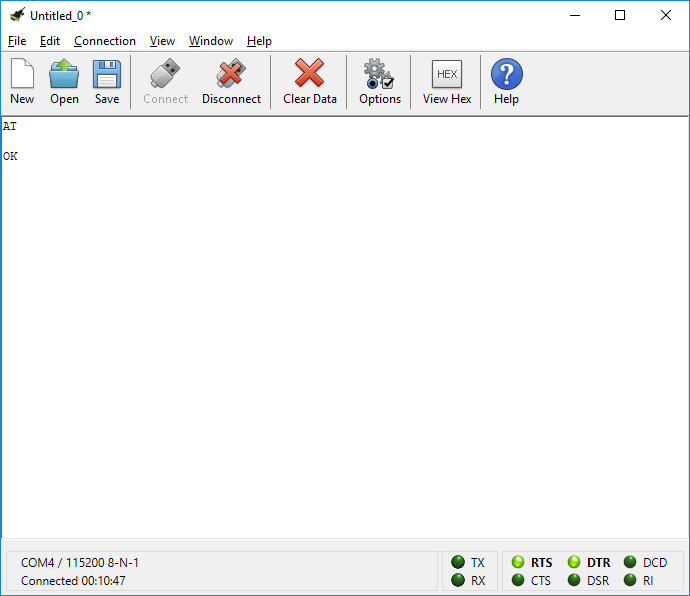Open the Options gear icon
The image size is (690, 596).
(379, 74)
